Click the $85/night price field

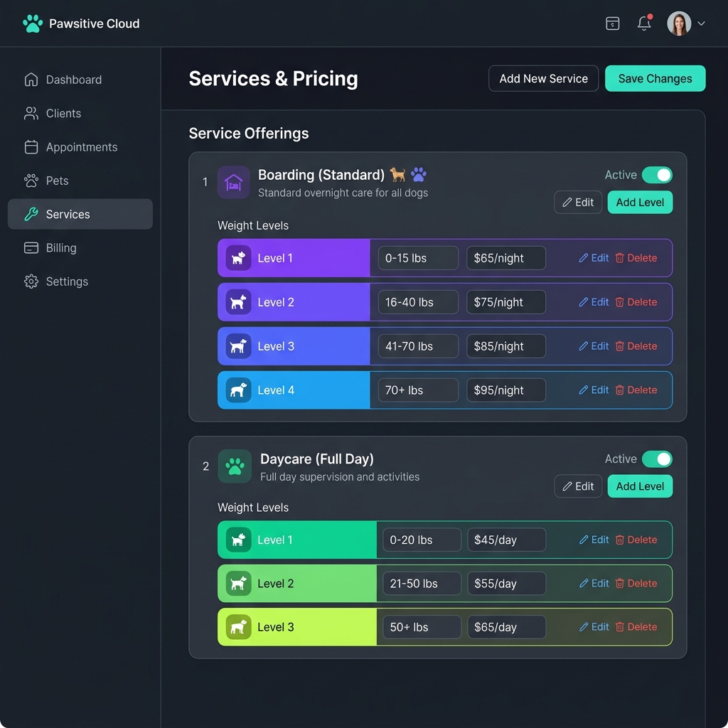[505, 346]
